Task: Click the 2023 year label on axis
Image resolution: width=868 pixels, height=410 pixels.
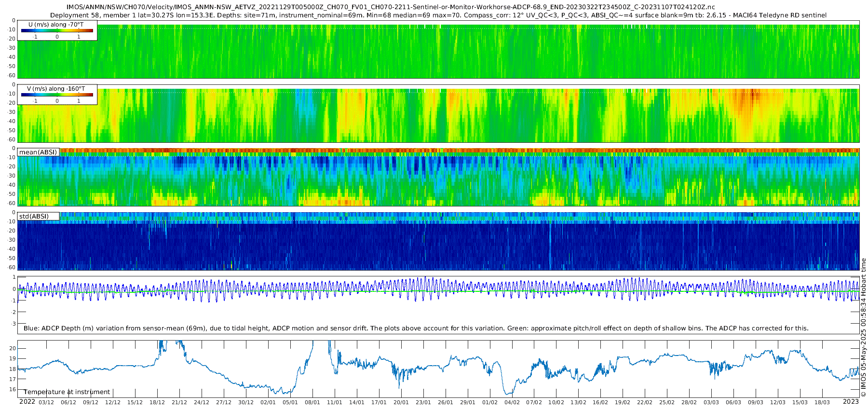Action: (851, 402)
